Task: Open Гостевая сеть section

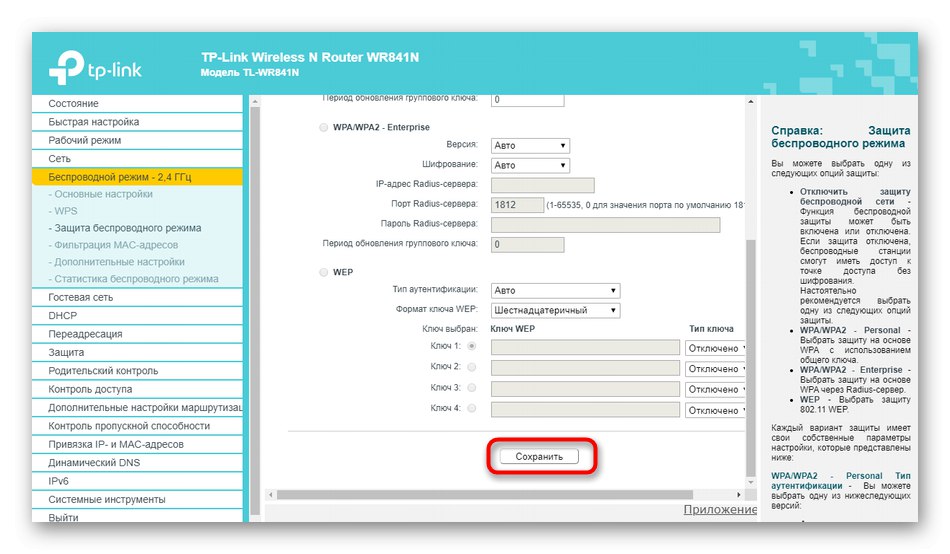Action: tap(137, 298)
